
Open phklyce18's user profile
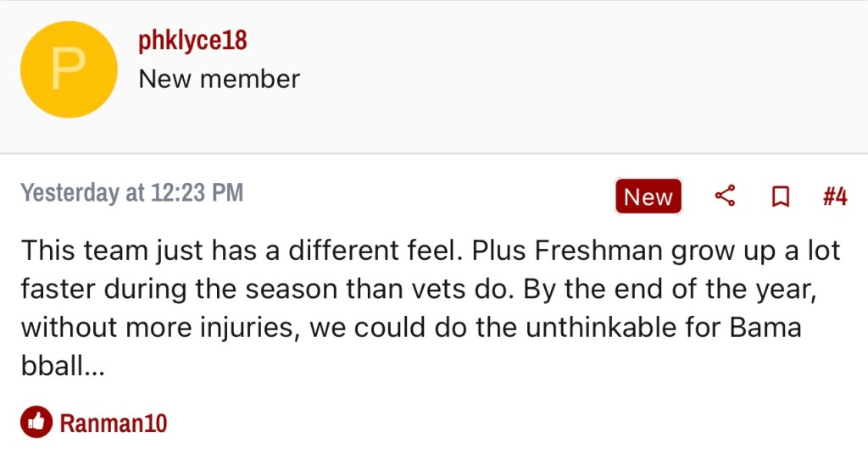click(x=192, y=41)
